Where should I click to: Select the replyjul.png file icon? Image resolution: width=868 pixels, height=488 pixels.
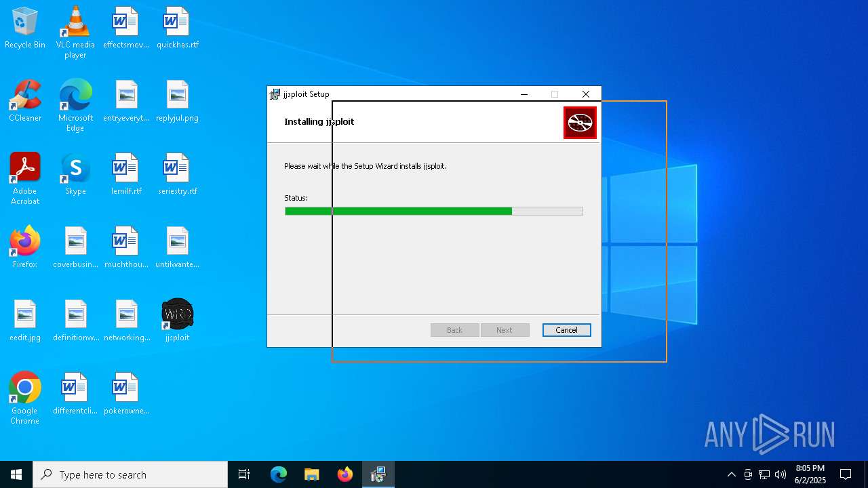point(177,102)
